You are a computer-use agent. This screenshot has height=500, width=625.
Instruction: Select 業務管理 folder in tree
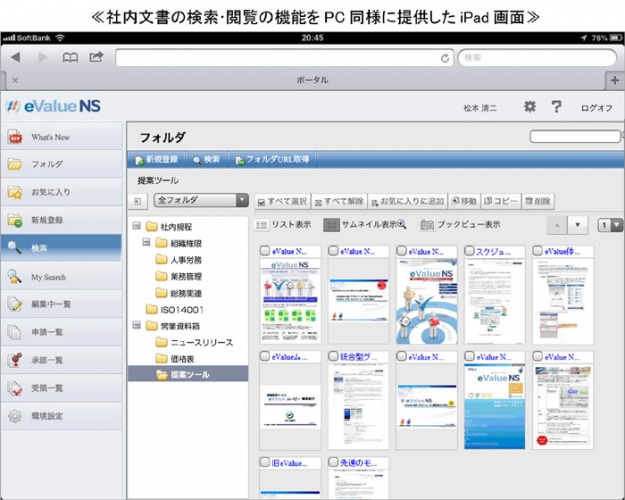point(179,276)
